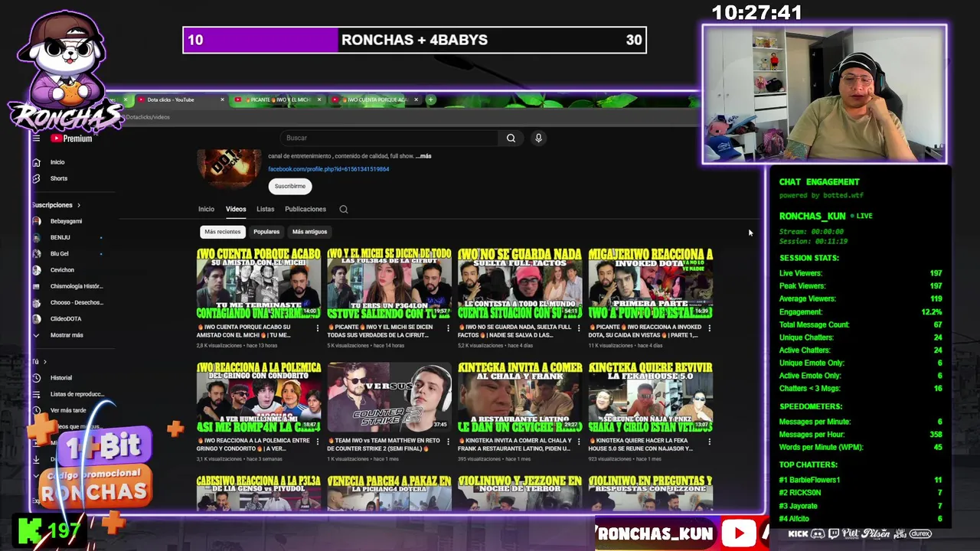Image resolution: width=980 pixels, height=551 pixels.
Task: Select the Más antiguos sort chip
Action: click(309, 231)
